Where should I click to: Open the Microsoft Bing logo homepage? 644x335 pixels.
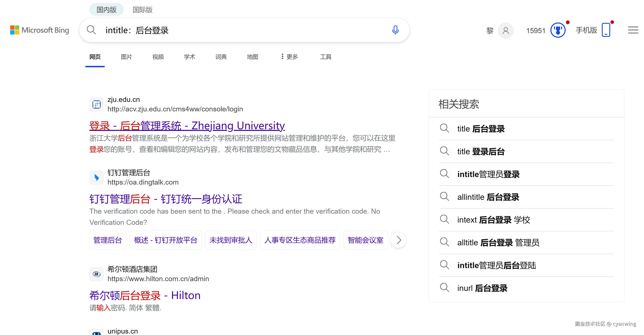point(39,30)
